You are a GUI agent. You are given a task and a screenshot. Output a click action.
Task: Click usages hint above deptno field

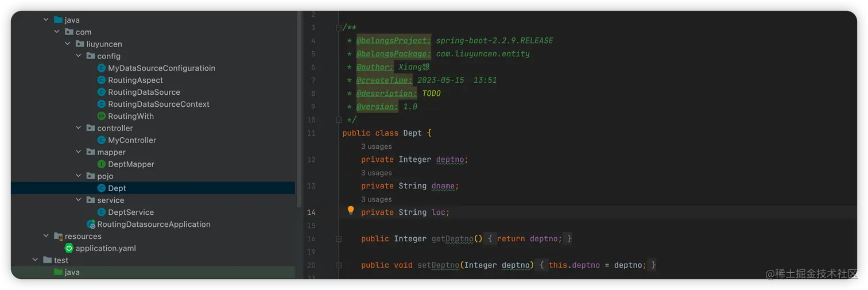377,146
